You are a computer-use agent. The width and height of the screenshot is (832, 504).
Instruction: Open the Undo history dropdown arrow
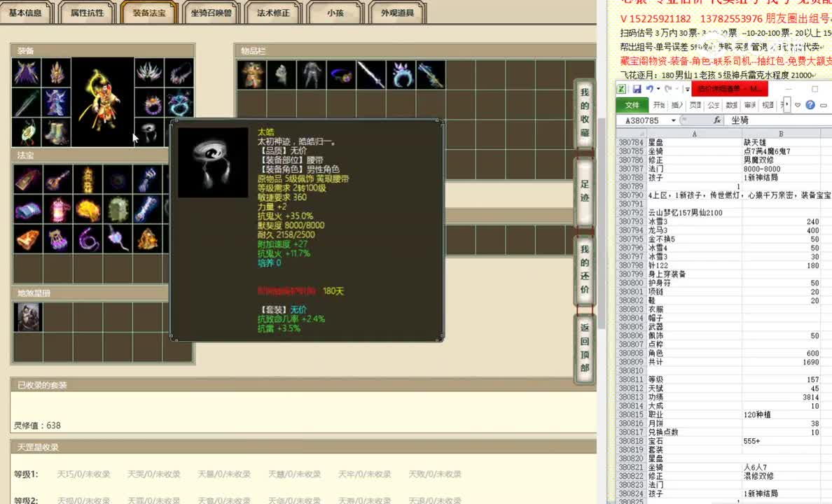coord(657,88)
